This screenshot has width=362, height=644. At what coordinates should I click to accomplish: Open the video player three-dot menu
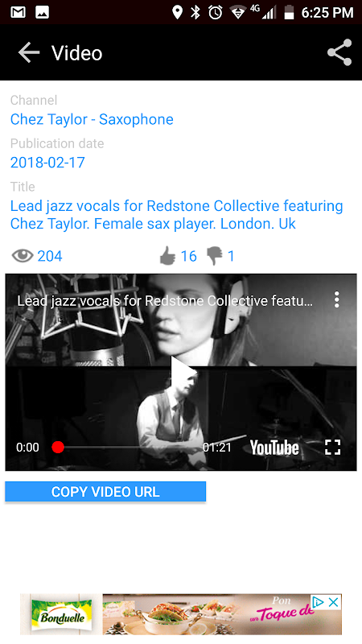coord(336,299)
